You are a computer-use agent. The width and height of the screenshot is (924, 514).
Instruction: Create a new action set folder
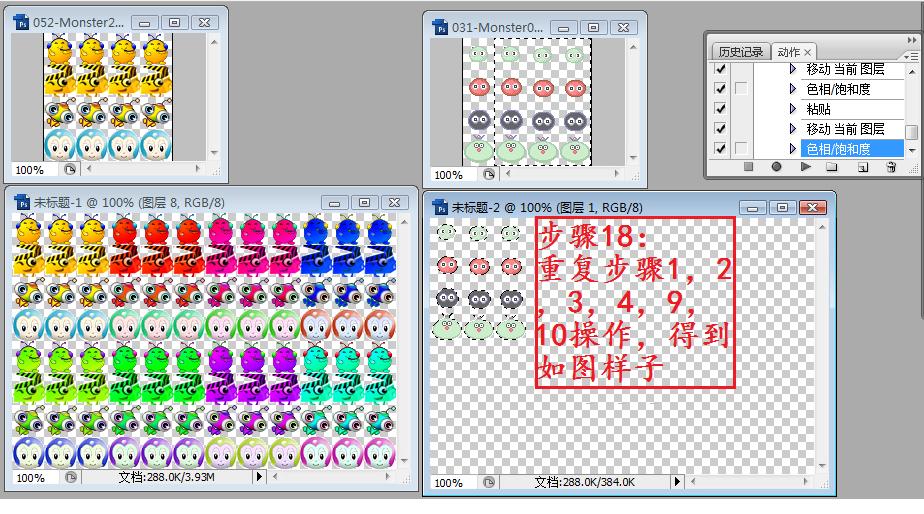832,167
